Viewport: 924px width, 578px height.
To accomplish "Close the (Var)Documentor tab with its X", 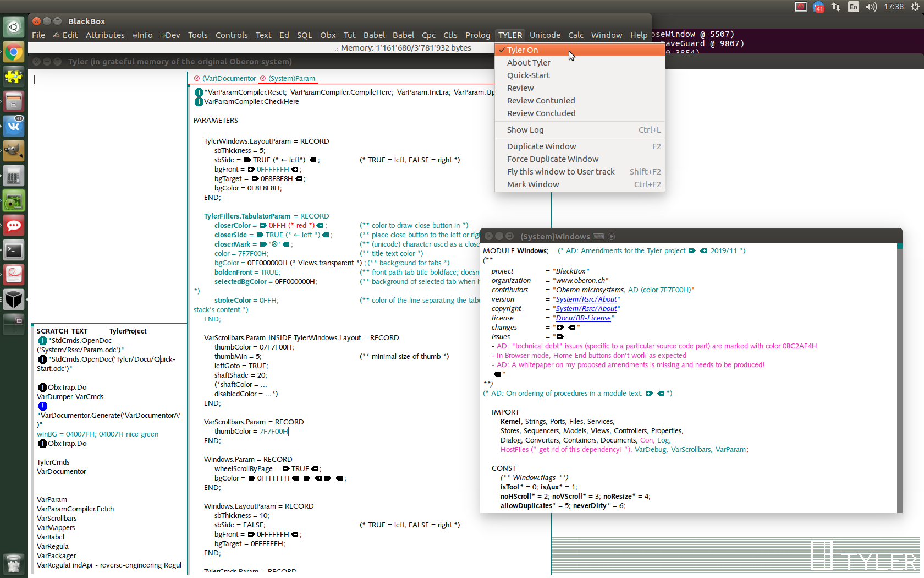I will [197, 79].
